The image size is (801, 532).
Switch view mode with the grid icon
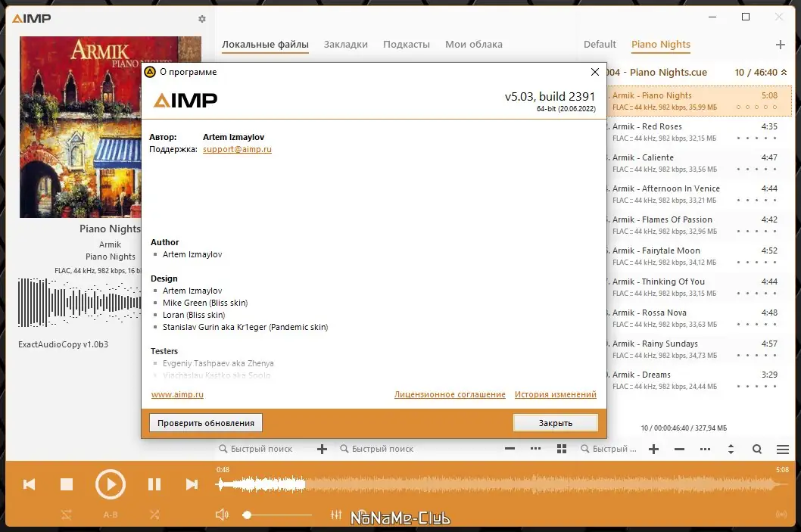pyautogui.click(x=562, y=449)
